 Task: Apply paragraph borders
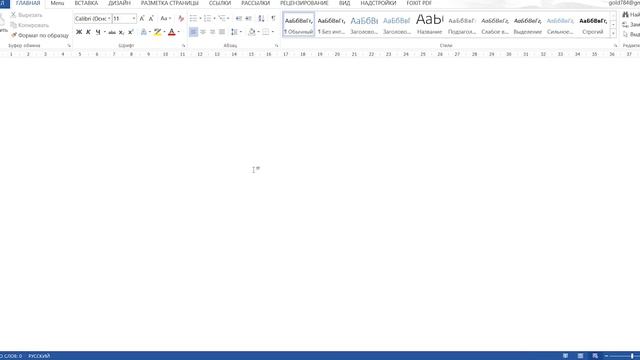[266, 32]
